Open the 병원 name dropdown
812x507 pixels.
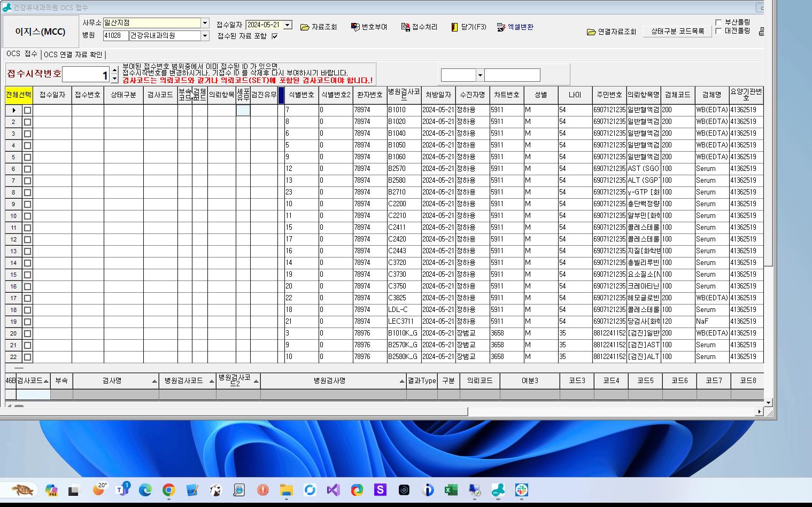(x=205, y=36)
